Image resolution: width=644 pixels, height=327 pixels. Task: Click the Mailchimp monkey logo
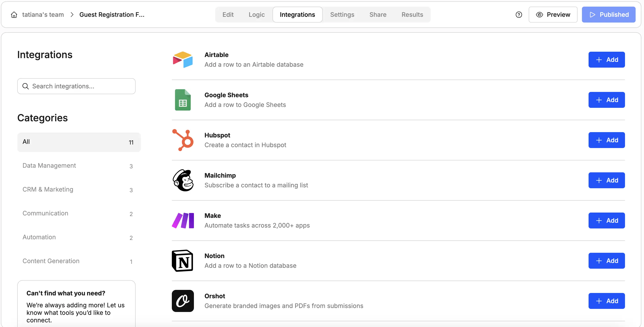[183, 180]
